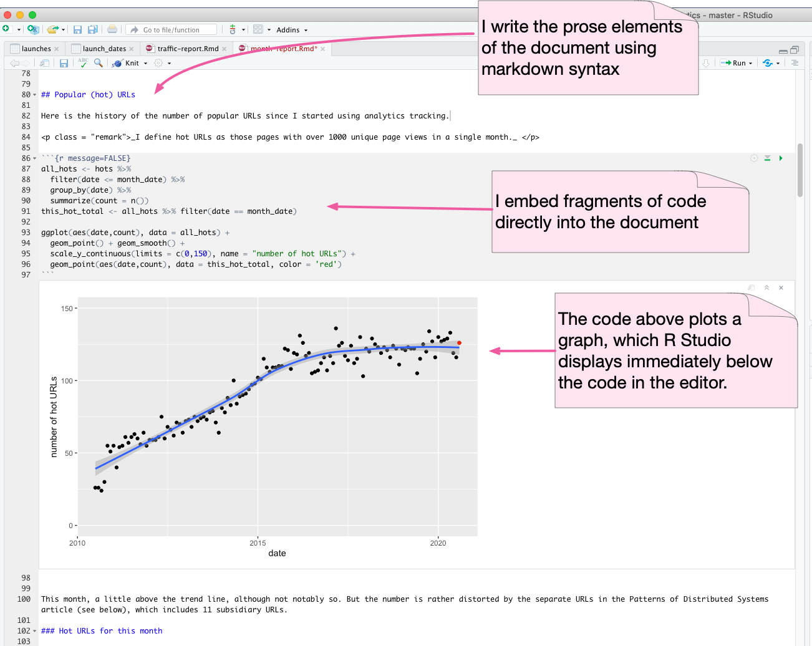Viewport: 812px width, 646px height.
Task: Collapse the plot output with the chevrons
Action: point(766,287)
